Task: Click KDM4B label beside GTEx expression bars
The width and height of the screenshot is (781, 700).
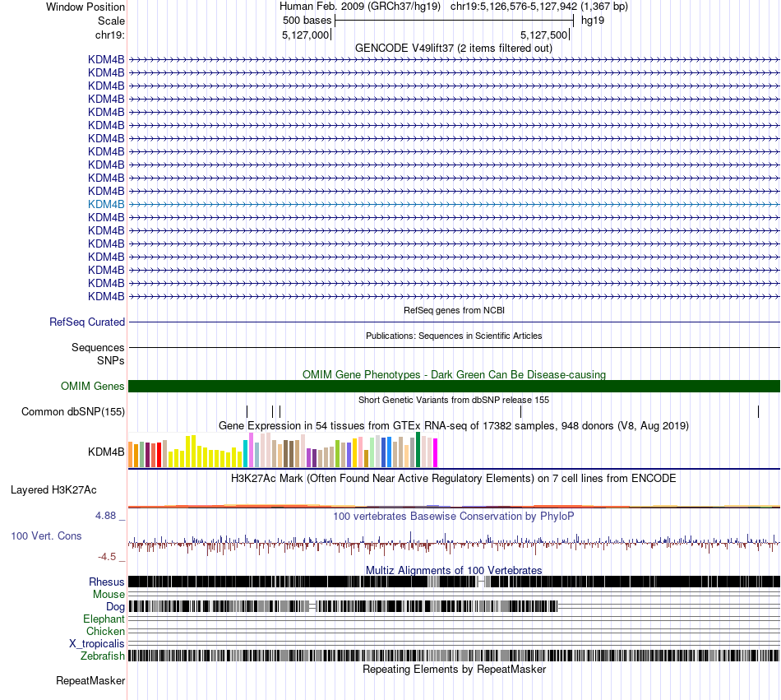Action: click(x=106, y=452)
